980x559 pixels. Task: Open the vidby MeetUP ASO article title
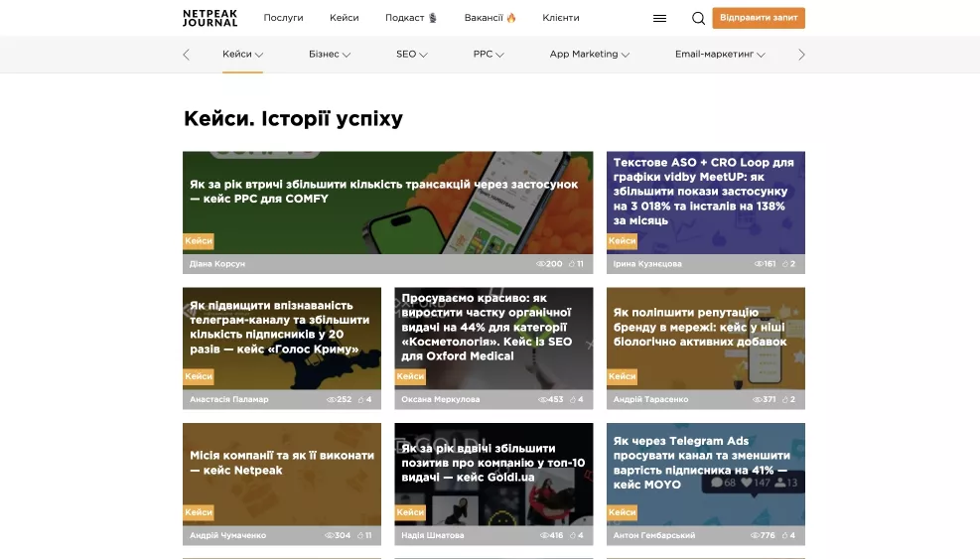click(x=704, y=192)
